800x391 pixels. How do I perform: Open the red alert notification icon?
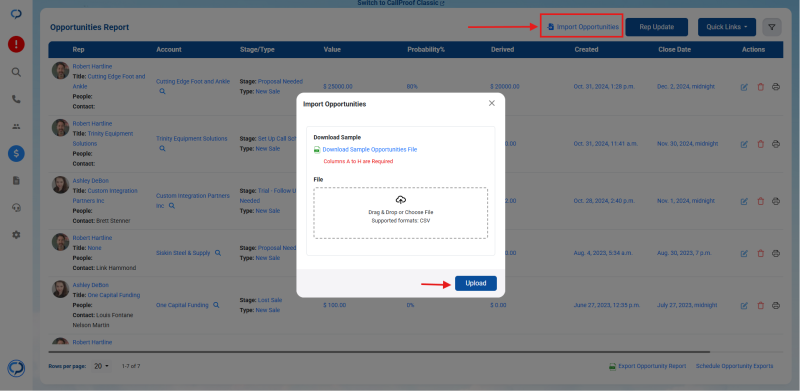click(x=16, y=44)
